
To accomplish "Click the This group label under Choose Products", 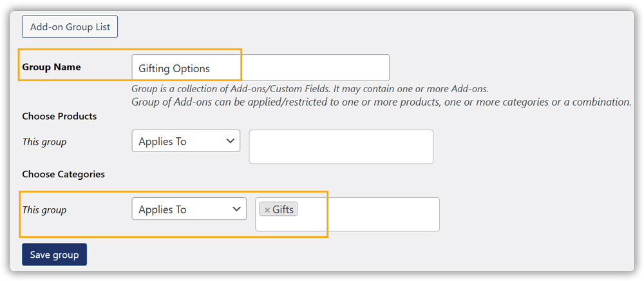I will click(44, 142).
